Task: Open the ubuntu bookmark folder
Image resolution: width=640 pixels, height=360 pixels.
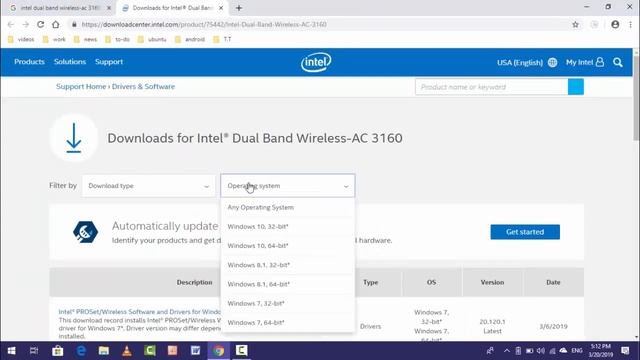Action: [x=152, y=40]
